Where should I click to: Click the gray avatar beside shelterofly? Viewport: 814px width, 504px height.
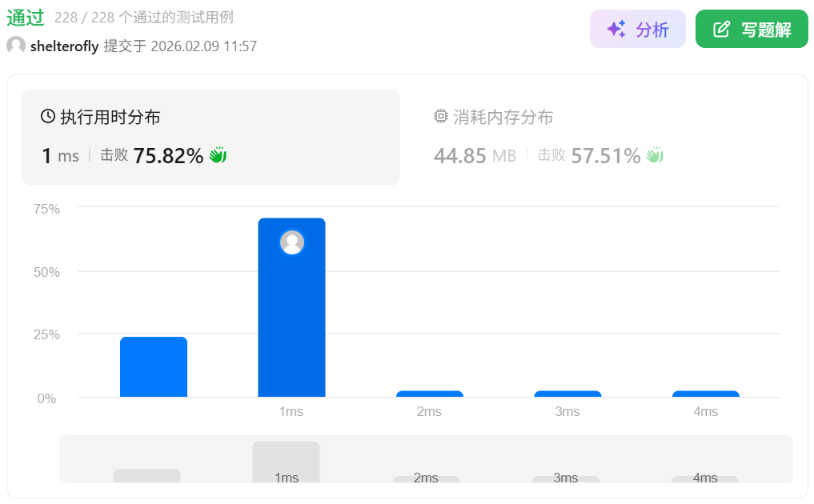tap(16, 46)
